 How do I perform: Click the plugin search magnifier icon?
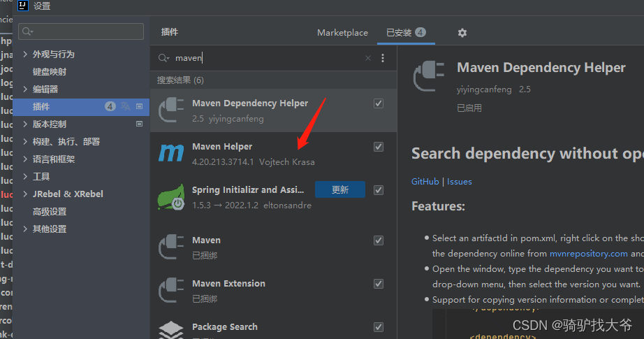pyautogui.click(x=163, y=58)
